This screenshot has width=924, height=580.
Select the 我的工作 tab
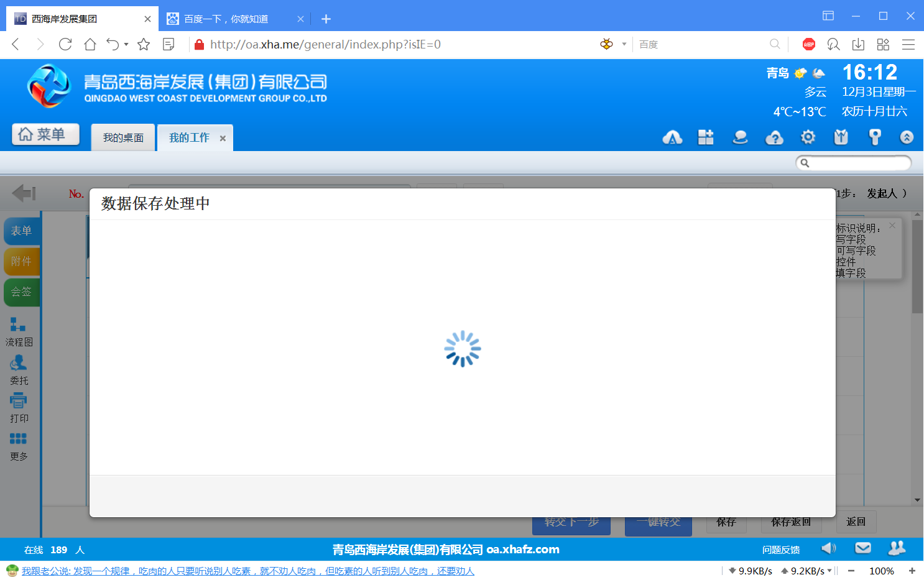tap(189, 137)
